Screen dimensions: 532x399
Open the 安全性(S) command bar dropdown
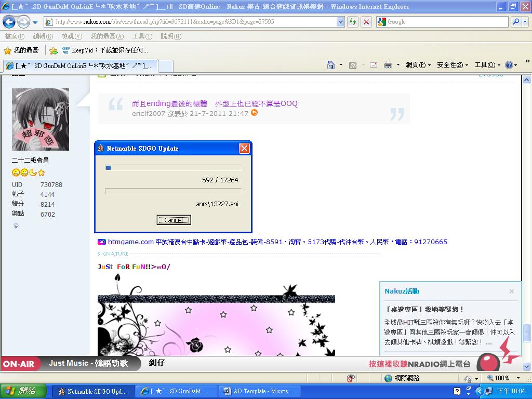pyautogui.click(x=453, y=65)
